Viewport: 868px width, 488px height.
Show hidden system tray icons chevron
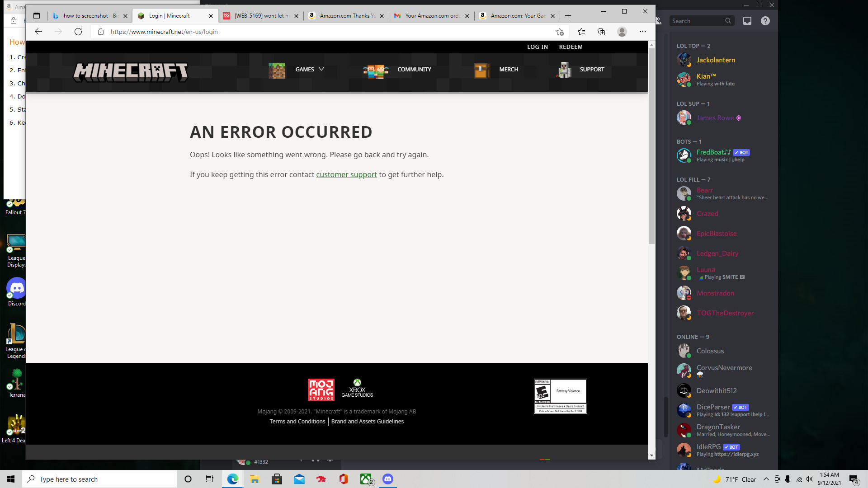coord(766,479)
